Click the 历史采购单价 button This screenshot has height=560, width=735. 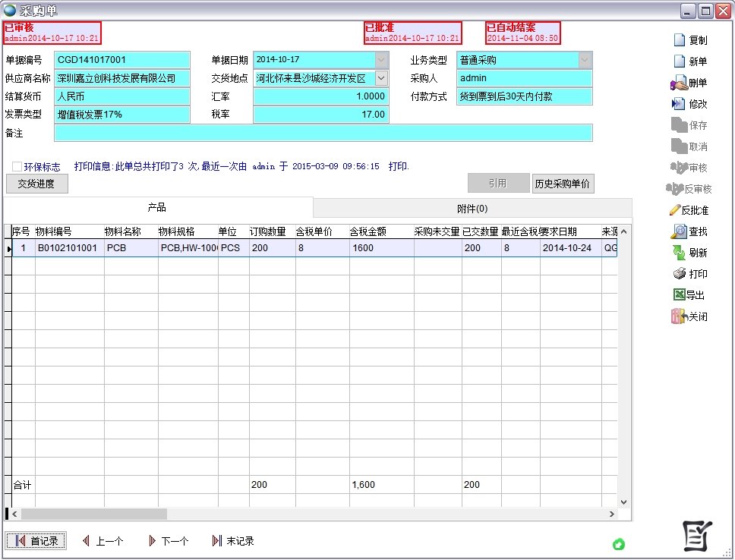[x=563, y=183]
